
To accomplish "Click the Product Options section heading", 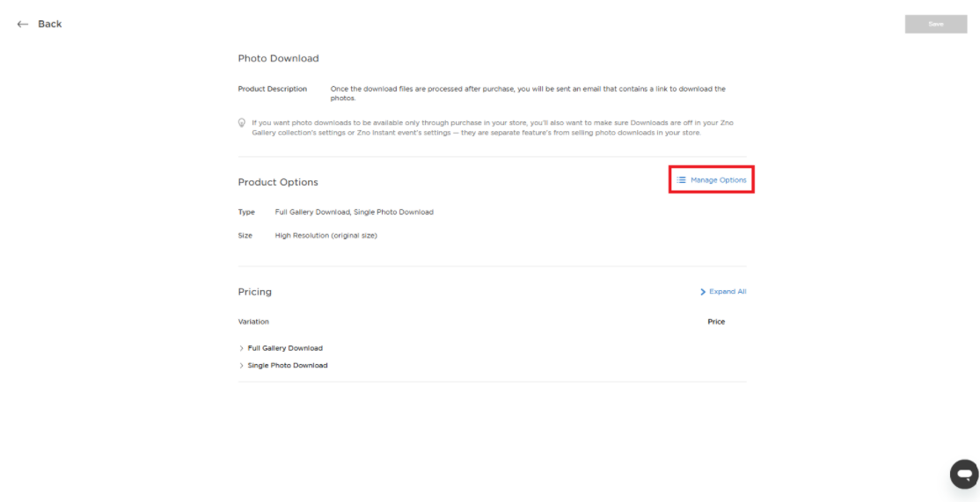I will [278, 182].
